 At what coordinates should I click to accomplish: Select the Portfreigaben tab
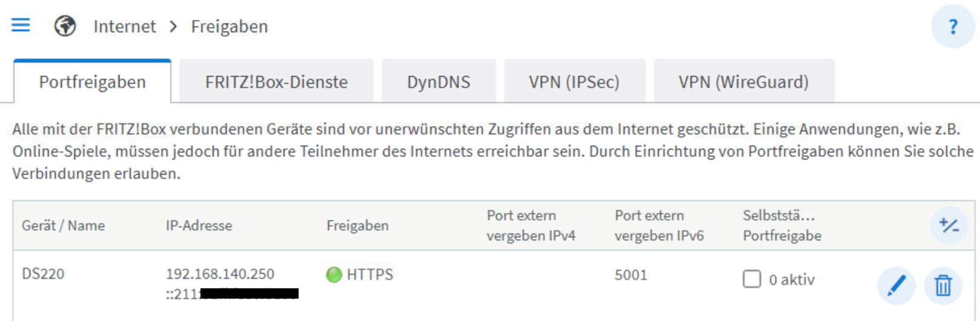(92, 82)
